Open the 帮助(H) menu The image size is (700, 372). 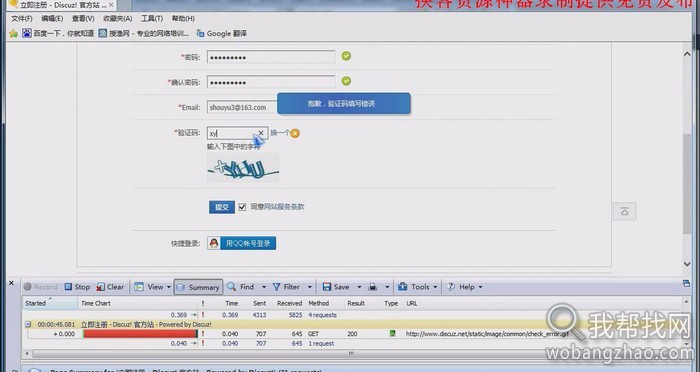tap(183, 19)
